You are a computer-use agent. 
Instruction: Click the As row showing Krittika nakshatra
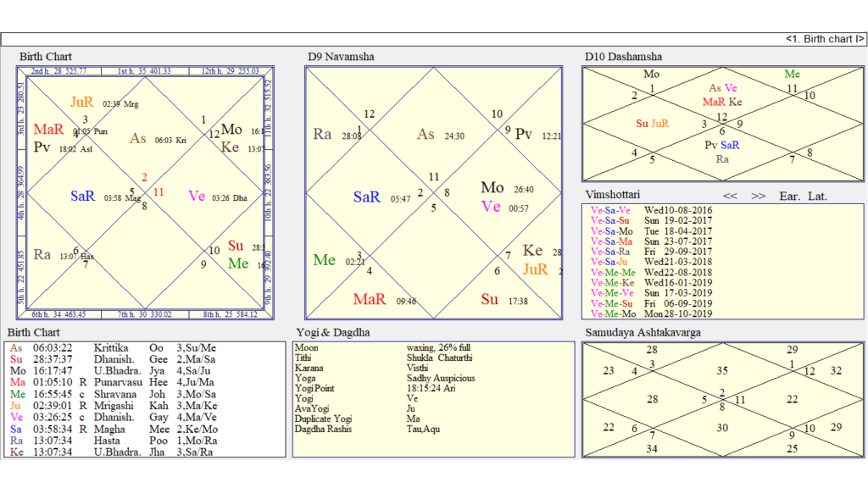114,348
